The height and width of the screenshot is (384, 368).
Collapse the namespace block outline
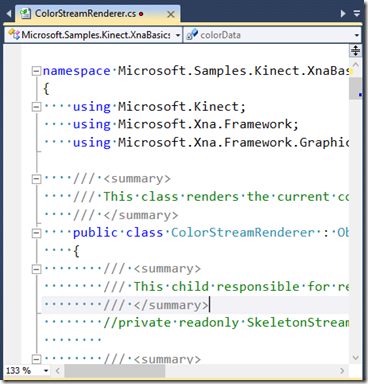[36, 71]
